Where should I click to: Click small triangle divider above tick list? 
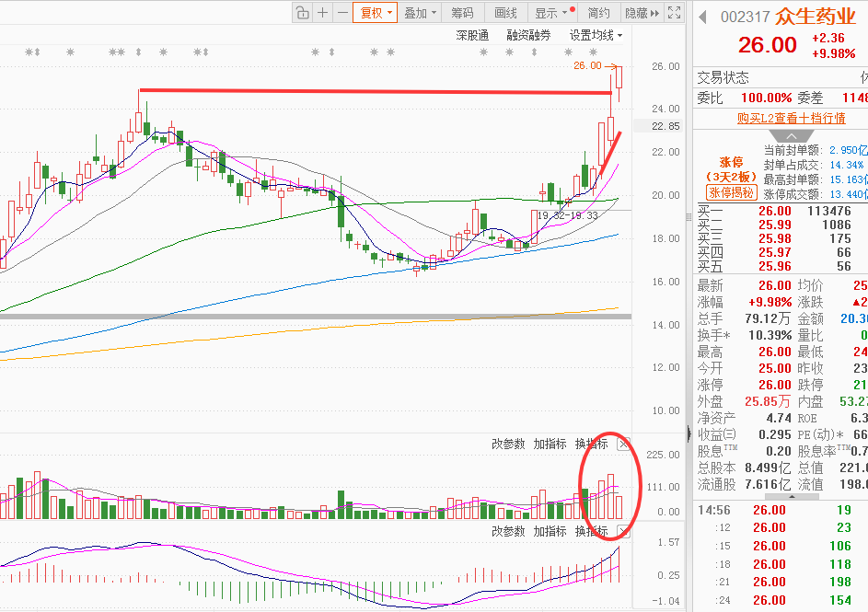pos(792,496)
